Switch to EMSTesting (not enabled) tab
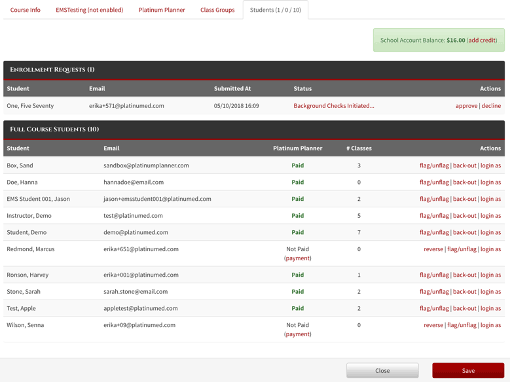 coord(89,10)
